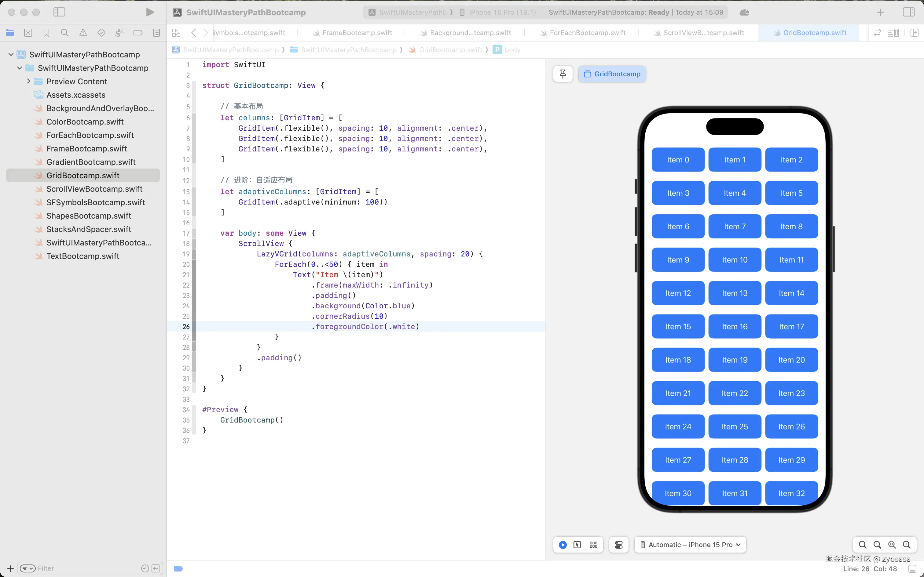Switch to the ForEachBootcamp.swift tab
The image size is (924, 577).
coord(587,33)
